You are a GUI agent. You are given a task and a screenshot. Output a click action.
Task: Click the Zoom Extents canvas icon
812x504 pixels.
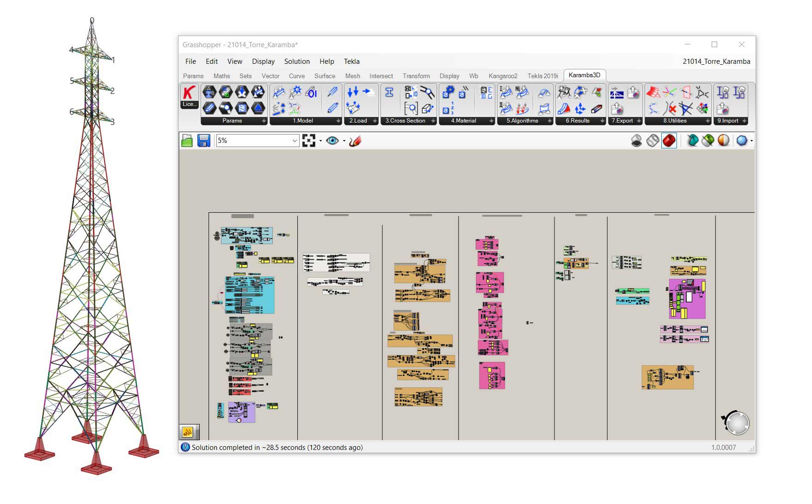(308, 141)
